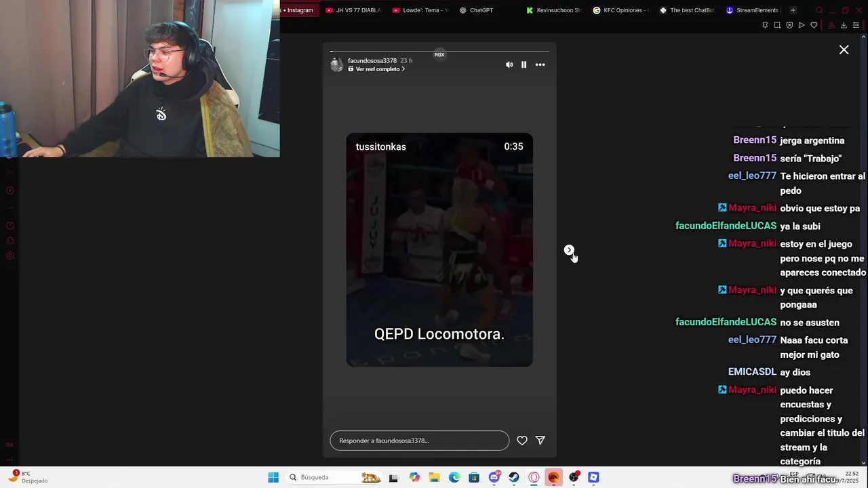The image size is (868, 488).
Task: Click chat message 'jerga argentina'
Action: (812, 141)
